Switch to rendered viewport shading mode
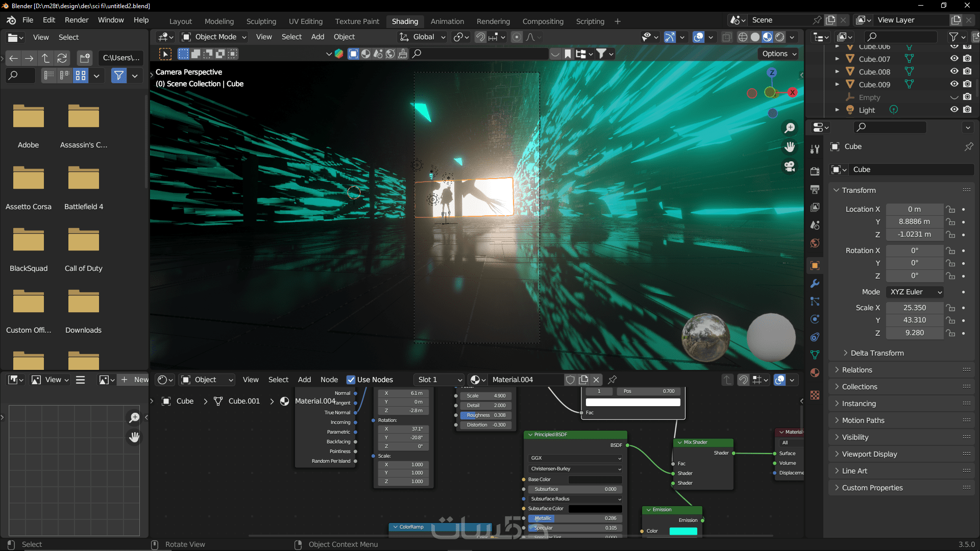Image resolution: width=980 pixels, height=551 pixels. pyautogui.click(x=780, y=37)
